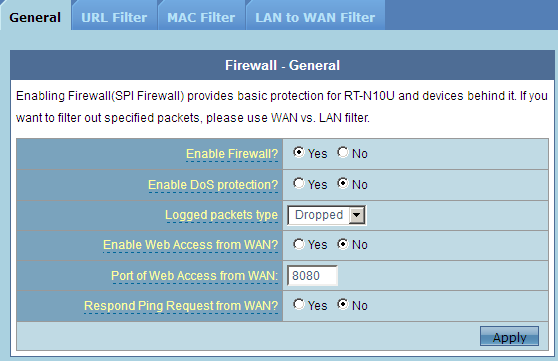Open the MAC Filter tab
558x361 pixels.
pos(201,17)
